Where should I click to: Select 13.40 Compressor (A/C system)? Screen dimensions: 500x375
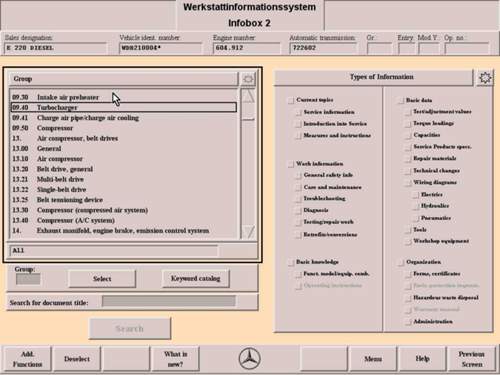pos(124,220)
